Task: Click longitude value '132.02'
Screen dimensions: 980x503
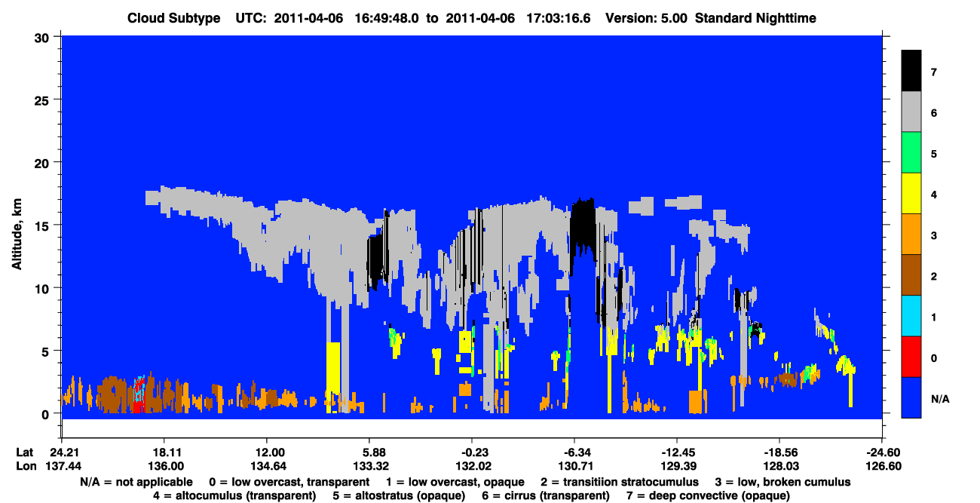Action: pos(472,466)
